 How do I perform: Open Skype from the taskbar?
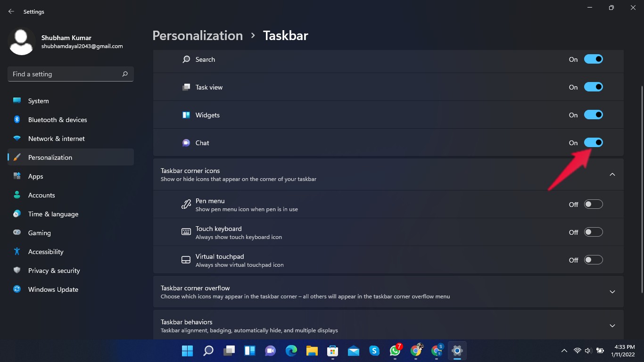click(374, 351)
